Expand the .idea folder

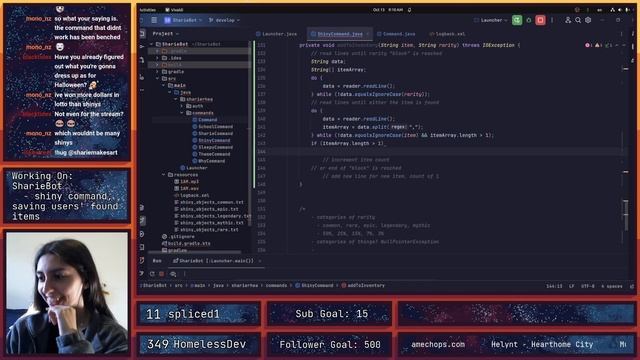click(x=158, y=58)
